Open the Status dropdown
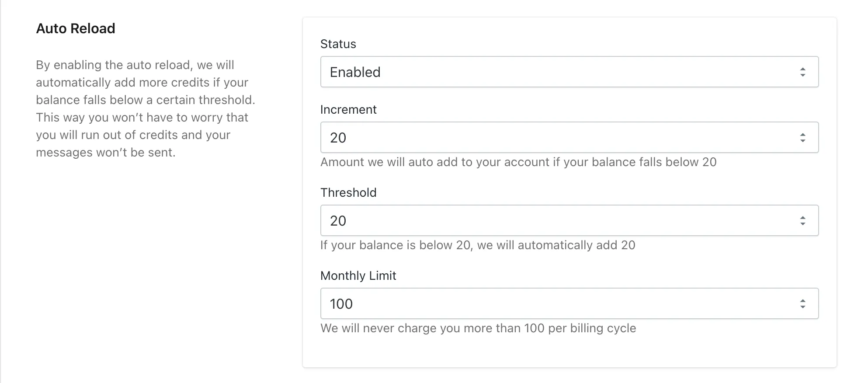The height and width of the screenshot is (383, 868). [x=569, y=72]
